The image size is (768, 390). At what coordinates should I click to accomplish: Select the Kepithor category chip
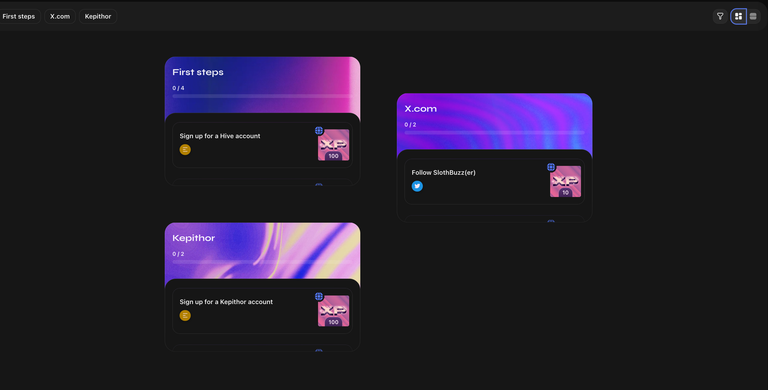98,16
